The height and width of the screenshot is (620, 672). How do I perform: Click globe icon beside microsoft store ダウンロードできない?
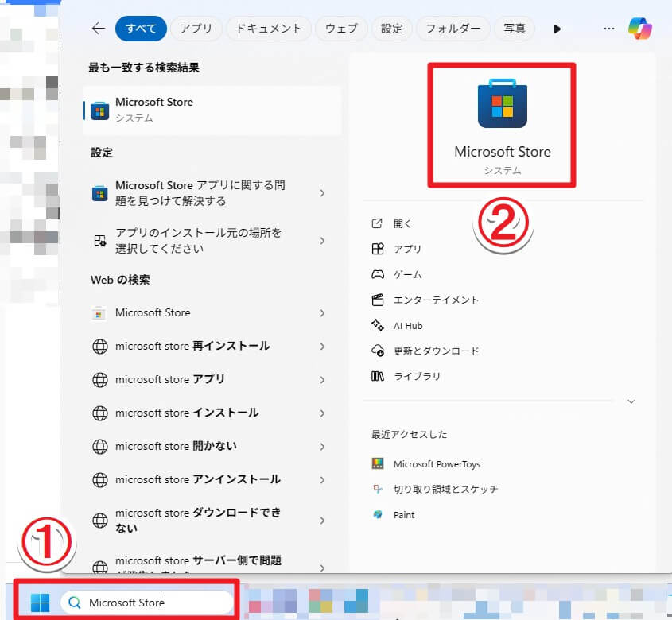(x=100, y=521)
